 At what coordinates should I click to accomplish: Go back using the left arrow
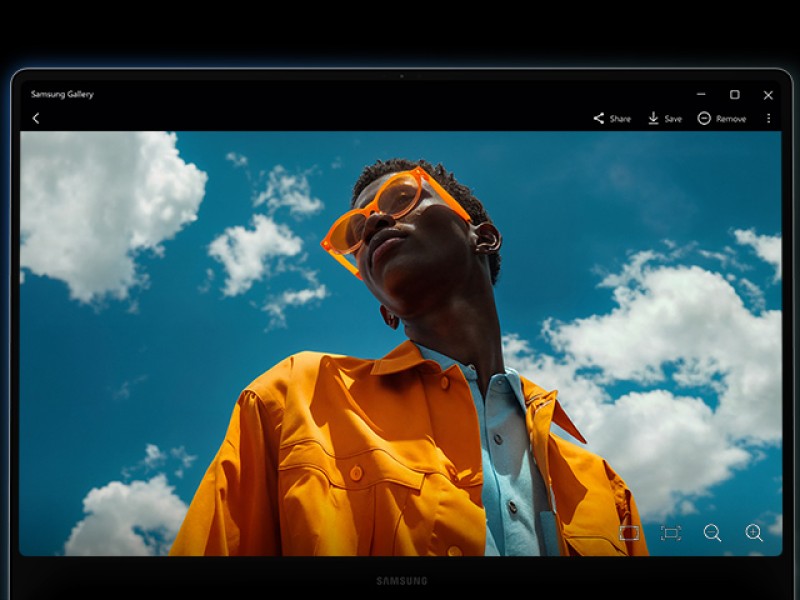pos(36,118)
